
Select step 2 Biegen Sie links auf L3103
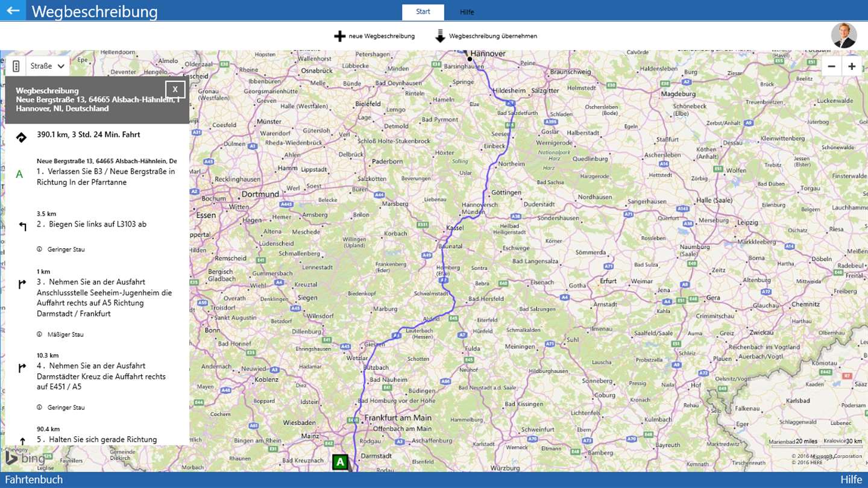click(x=92, y=224)
